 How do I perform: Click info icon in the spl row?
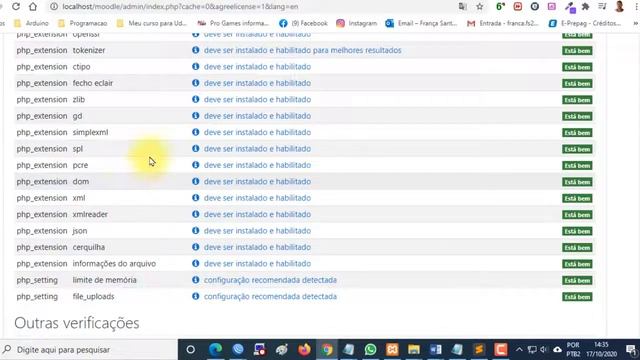click(x=196, y=148)
